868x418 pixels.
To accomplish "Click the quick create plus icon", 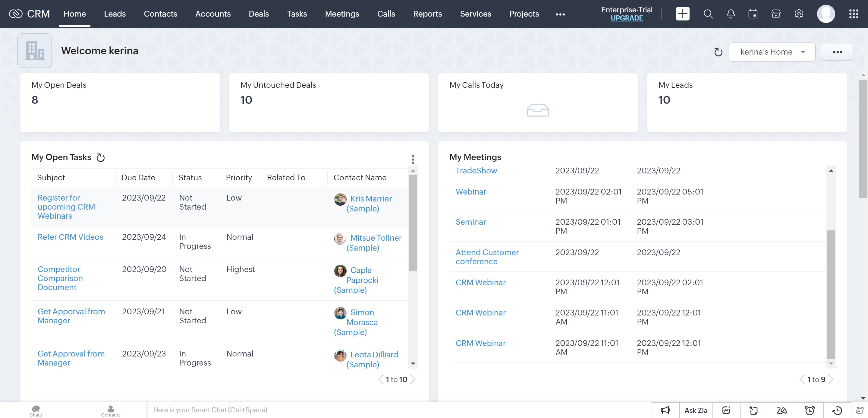I will (683, 14).
